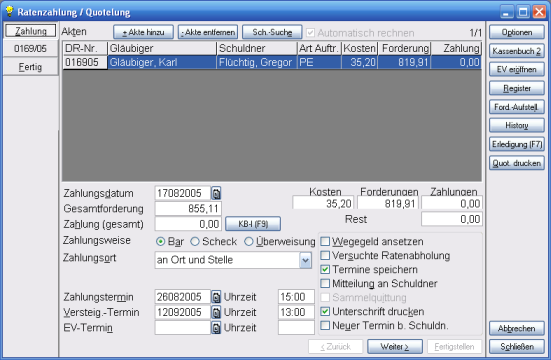Image resolution: width=551 pixels, height=360 pixels.
Task: Click the Gesamtforderung field
Action: coord(188,208)
